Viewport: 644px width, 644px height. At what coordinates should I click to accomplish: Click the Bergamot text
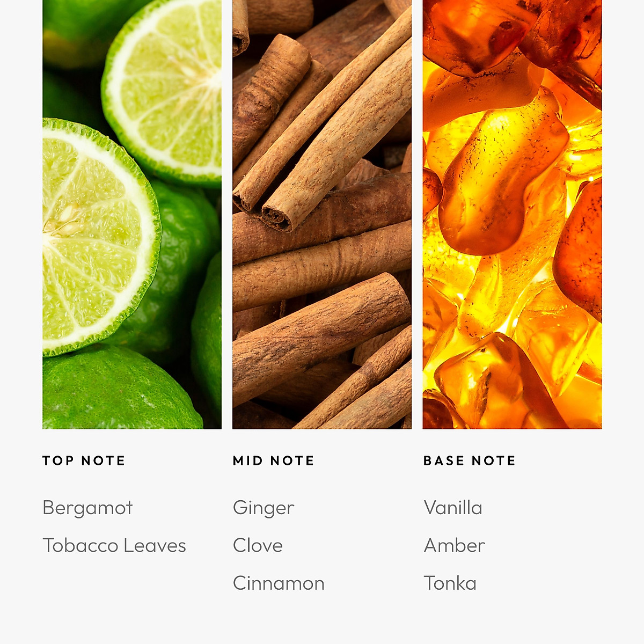click(x=87, y=508)
